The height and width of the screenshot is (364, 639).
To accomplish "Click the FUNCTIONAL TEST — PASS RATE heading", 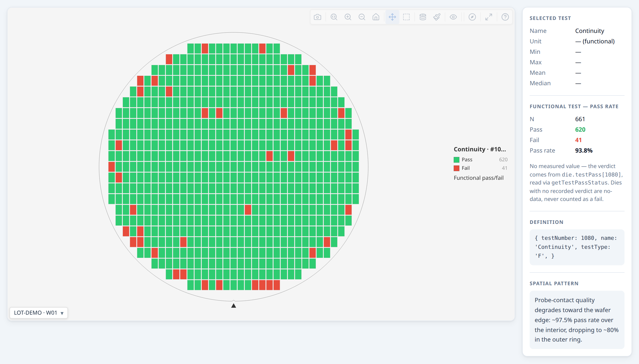I will click(574, 106).
